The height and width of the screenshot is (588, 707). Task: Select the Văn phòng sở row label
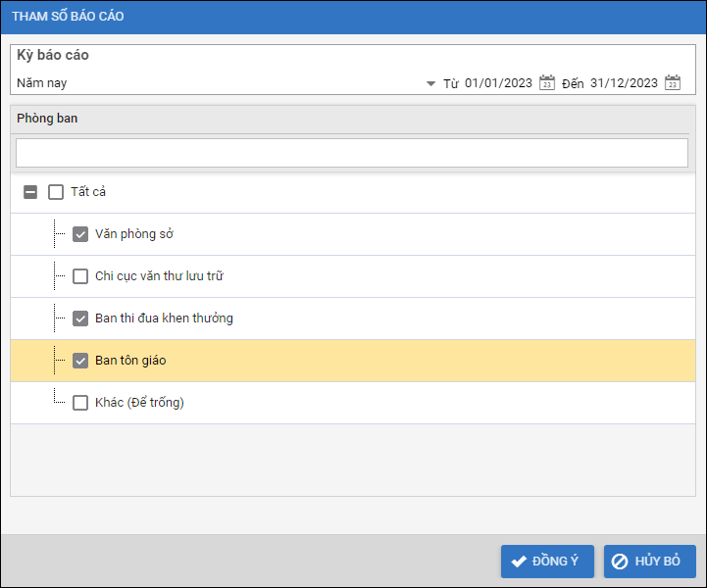tap(134, 234)
